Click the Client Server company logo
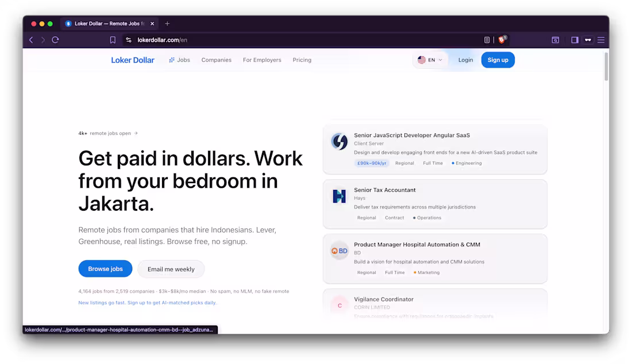Viewport: 632px width, 364px height. [x=340, y=141]
